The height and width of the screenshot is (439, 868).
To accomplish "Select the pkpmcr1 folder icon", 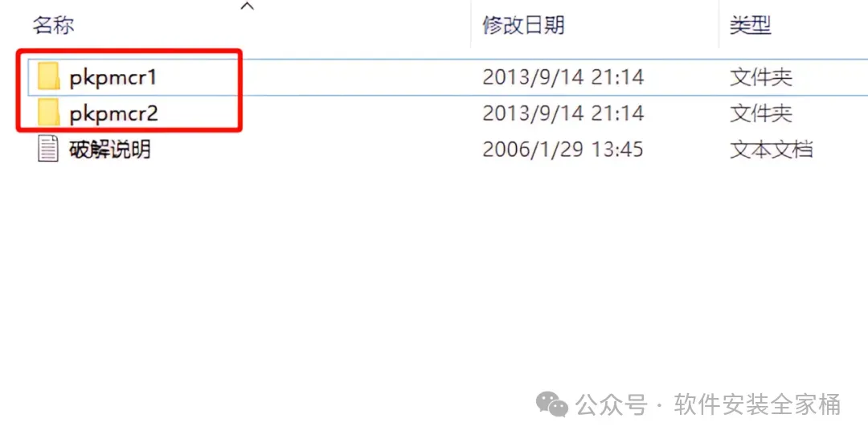I will click(48, 76).
